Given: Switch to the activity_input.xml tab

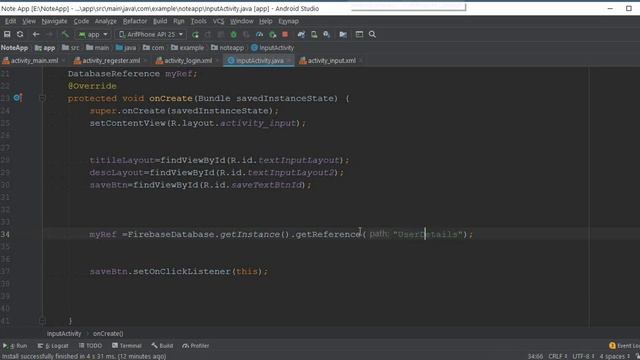Looking at the screenshot, I should [x=331, y=60].
